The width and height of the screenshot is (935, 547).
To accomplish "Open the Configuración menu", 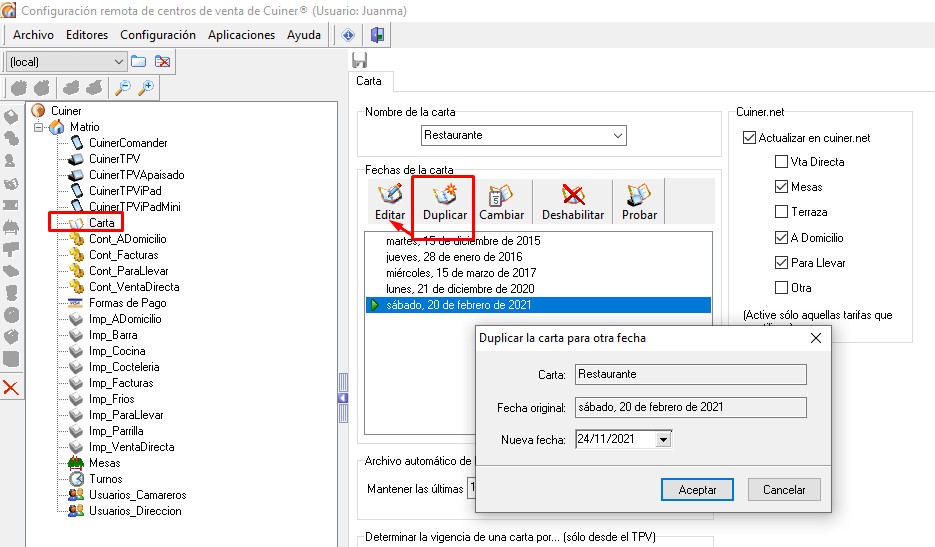I will pyautogui.click(x=158, y=35).
